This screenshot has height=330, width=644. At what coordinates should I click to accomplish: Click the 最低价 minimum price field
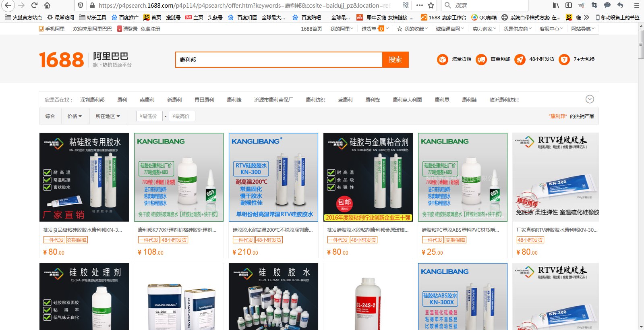tap(149, 116)
